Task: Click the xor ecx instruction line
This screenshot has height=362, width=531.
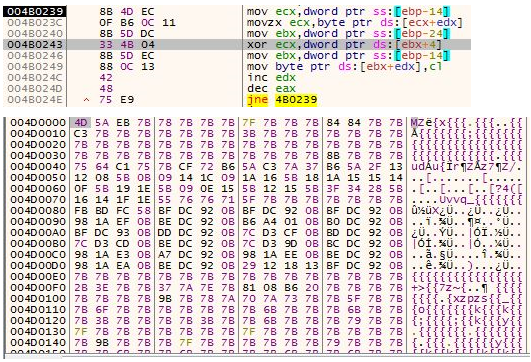Action: (344, 44)
